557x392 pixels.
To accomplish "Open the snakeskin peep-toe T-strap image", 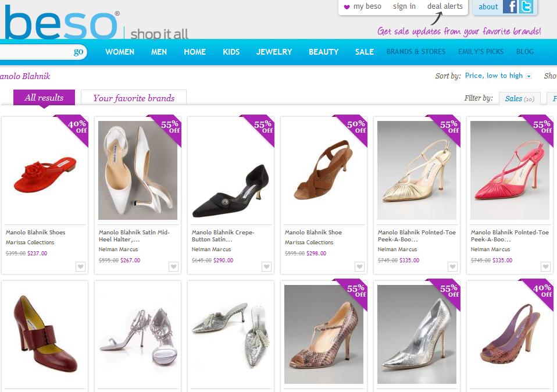I will pyautogui.click(x=324, y=334).
